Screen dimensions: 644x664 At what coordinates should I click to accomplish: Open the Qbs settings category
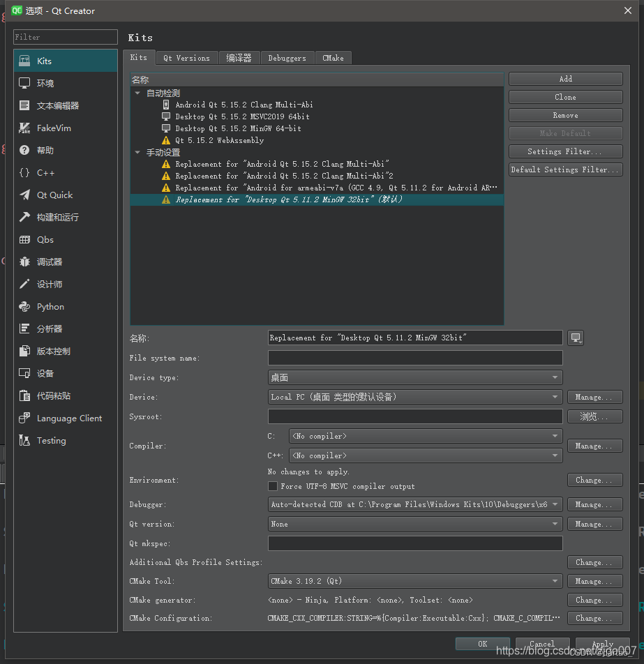pos(66,240)
